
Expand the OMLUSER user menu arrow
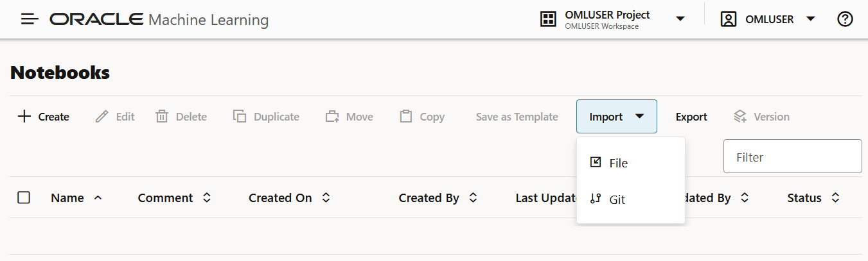pos(811,19)
